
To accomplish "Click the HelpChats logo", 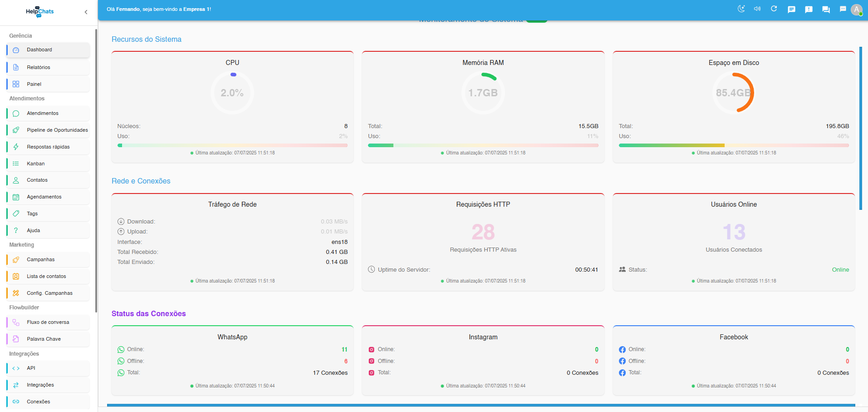I will click(x=40, y=12).
